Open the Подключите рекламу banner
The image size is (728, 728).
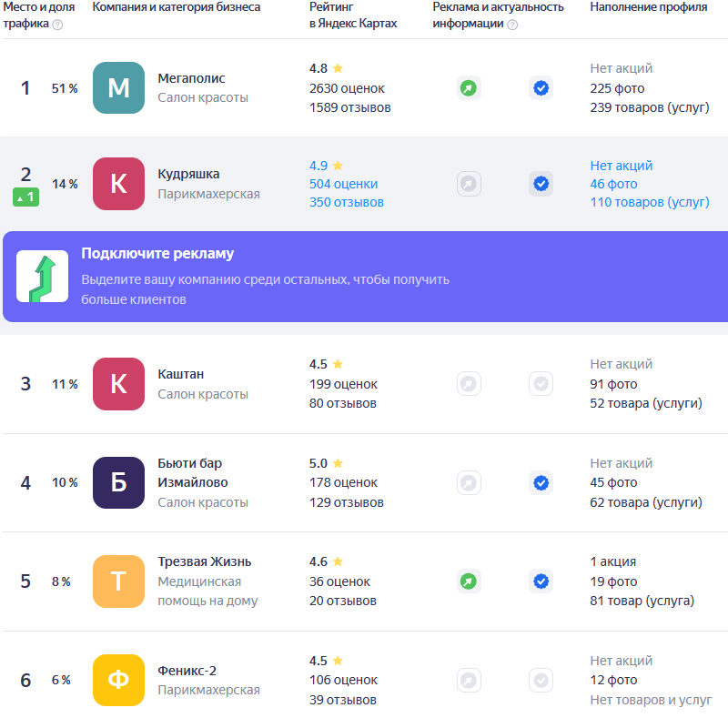click(364, 277)
